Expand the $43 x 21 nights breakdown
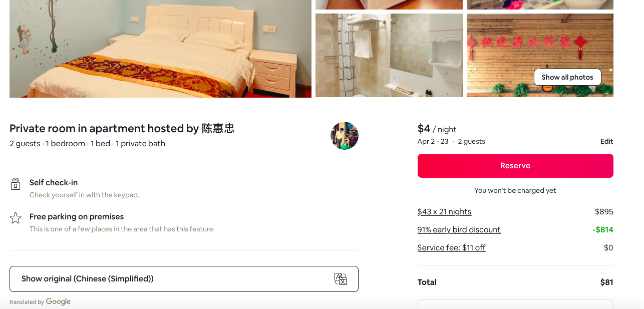Screen dimensions: 644x309 (444, 211)
